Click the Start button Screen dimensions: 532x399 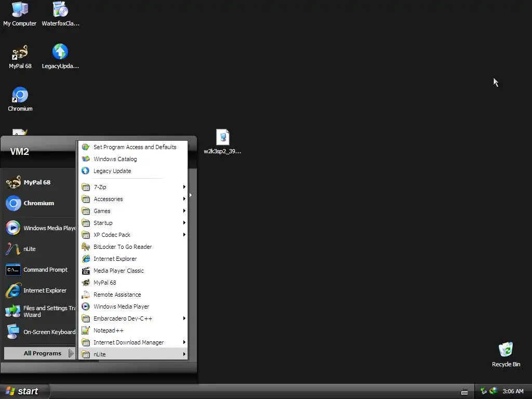24,391
